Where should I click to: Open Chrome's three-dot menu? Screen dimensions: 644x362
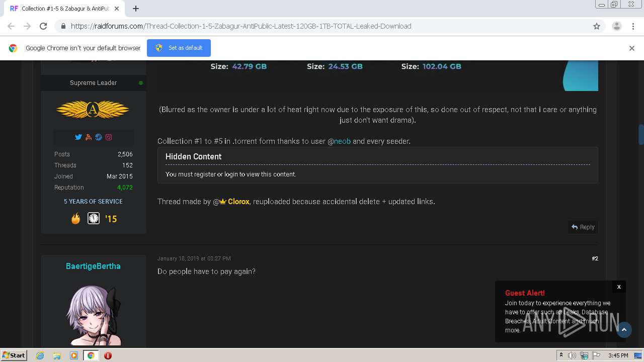click(633, 26)
